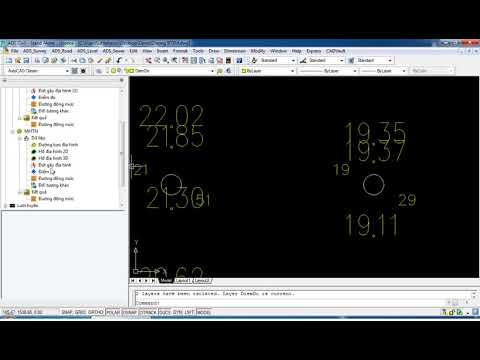Open Plot Preview from the toolbar
This screenshot has height=360, width=480.
pos(46,60)
